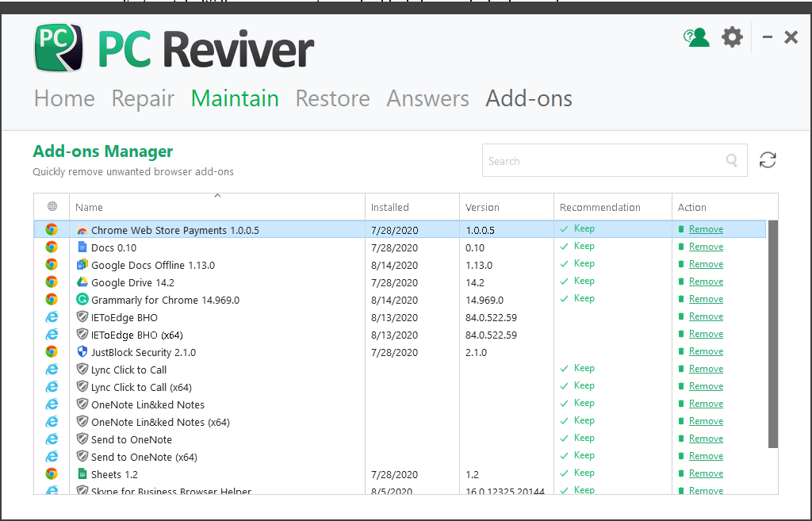
Task: Click the sort chevron on the Name column
Action: [x=216, y=194]
